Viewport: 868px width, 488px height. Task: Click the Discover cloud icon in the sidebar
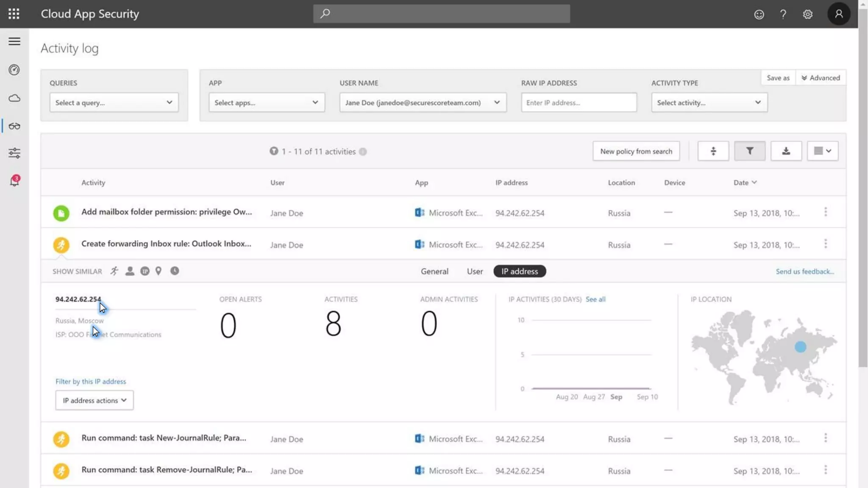click(14, 98)
